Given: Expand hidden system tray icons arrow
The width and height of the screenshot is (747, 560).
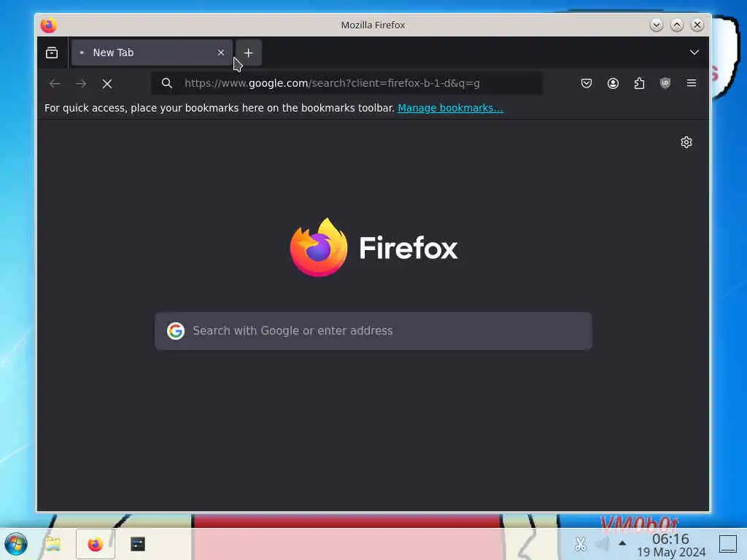Looking at the screenshot, I should point(622,543).
